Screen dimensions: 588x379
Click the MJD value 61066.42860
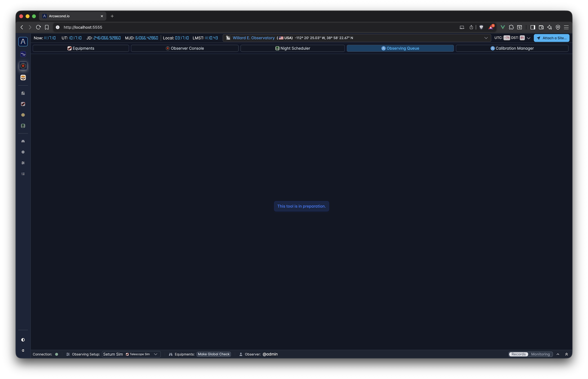[147, 38]
